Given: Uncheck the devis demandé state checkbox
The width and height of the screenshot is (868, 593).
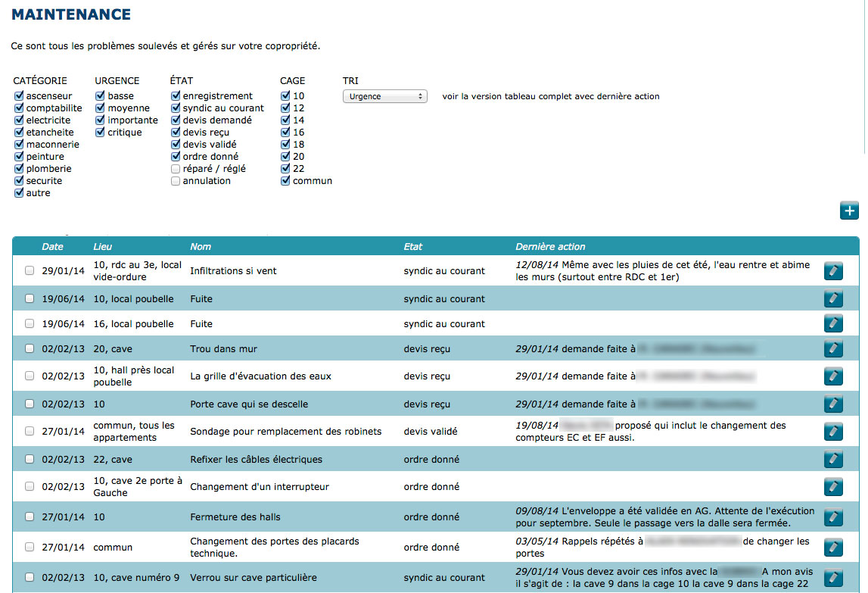Looking at the screenshot, I should click(176, 120).
